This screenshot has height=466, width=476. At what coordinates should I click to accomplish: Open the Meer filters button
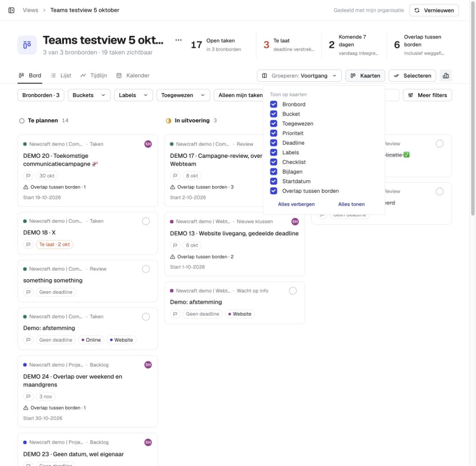click(427, 95)
